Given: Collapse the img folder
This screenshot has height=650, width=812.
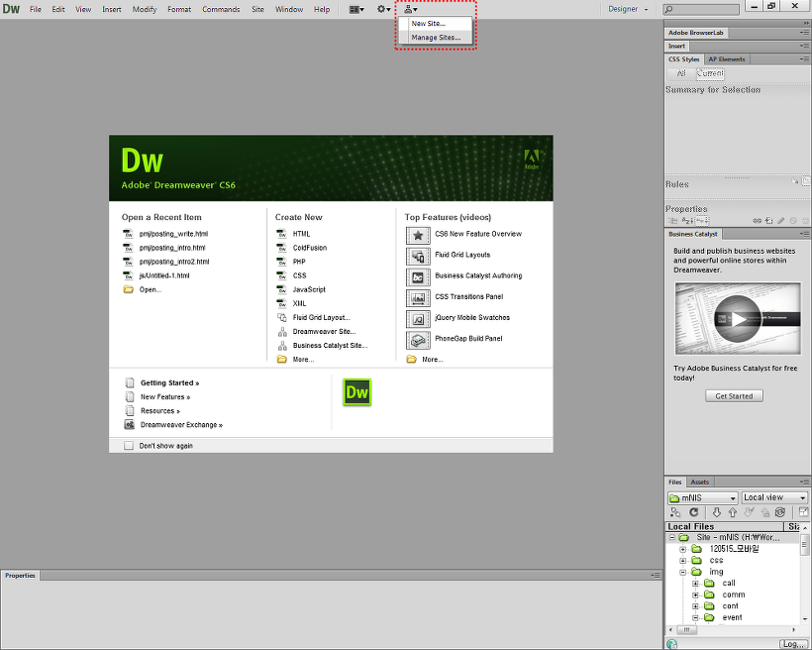Looking at the screenshot, I should click(x=683, y=572).
